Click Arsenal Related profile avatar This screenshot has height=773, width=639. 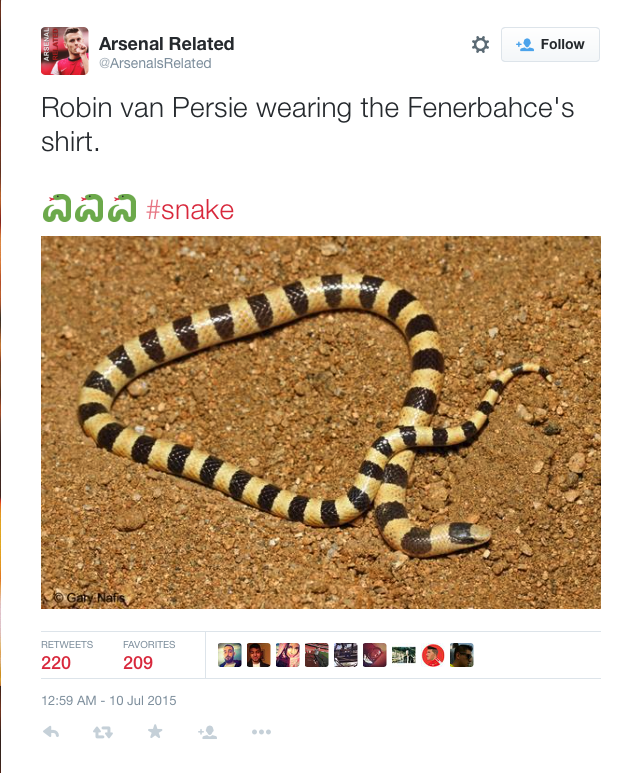click(65, 51)
